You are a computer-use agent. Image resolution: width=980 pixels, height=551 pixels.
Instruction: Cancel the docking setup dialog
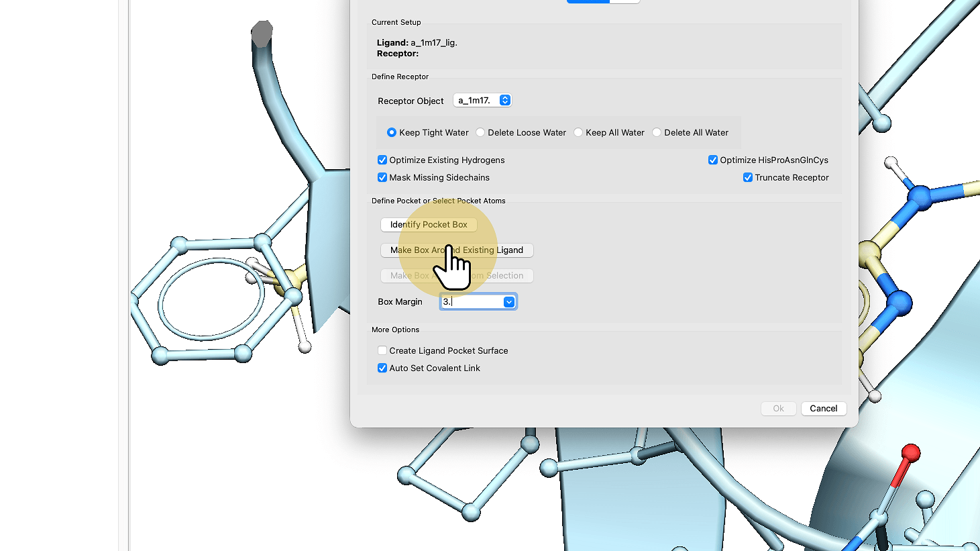[823, 409]
